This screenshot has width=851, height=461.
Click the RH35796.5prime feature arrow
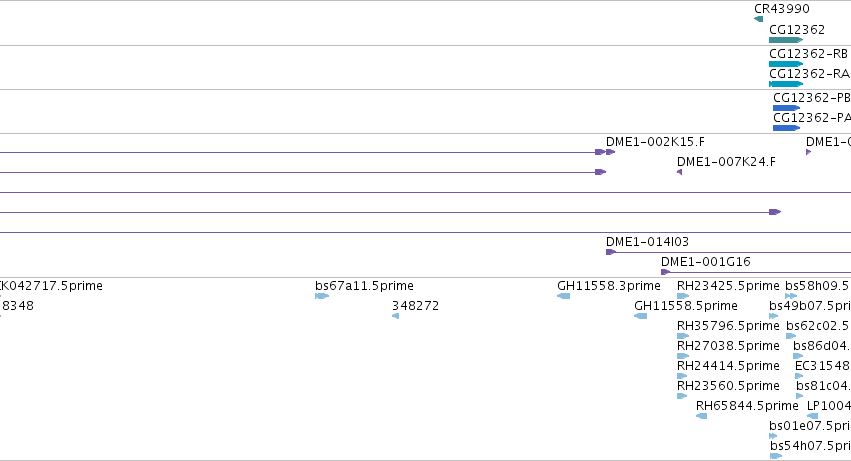pos(683,336)
